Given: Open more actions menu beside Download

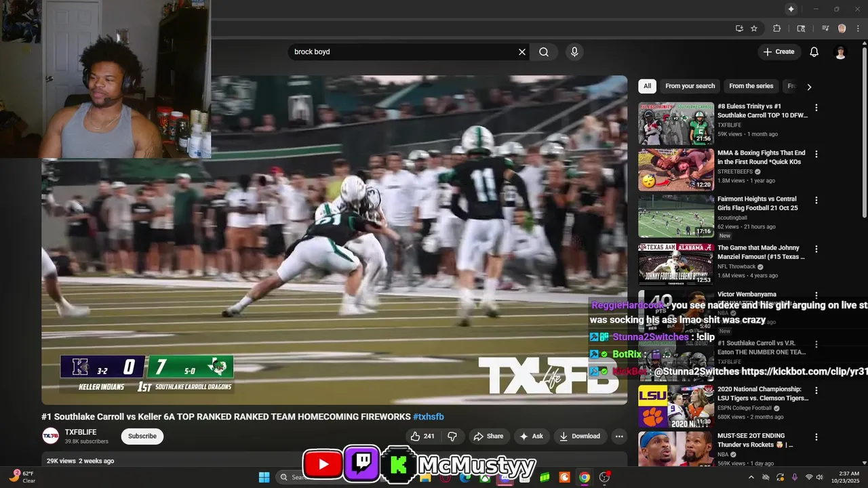Looking at the screenshot, I should tap(618, 436).
